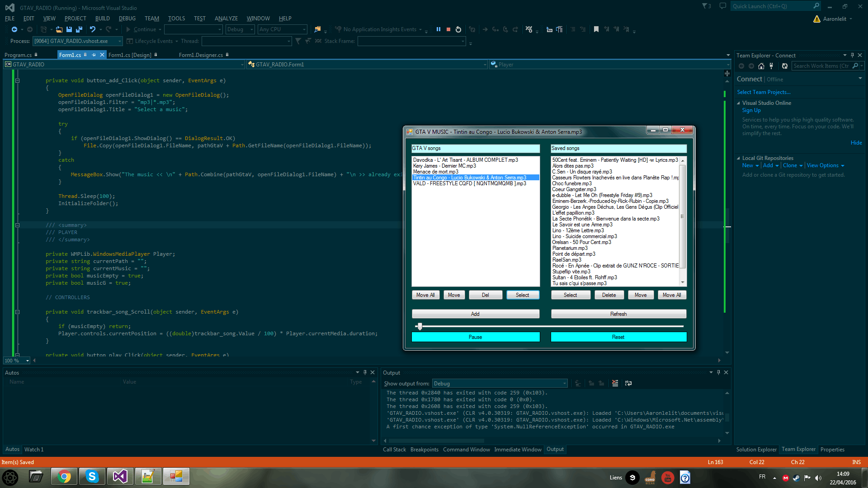Click the Search Work Items input field
The image size is (868, 488).
821,66
